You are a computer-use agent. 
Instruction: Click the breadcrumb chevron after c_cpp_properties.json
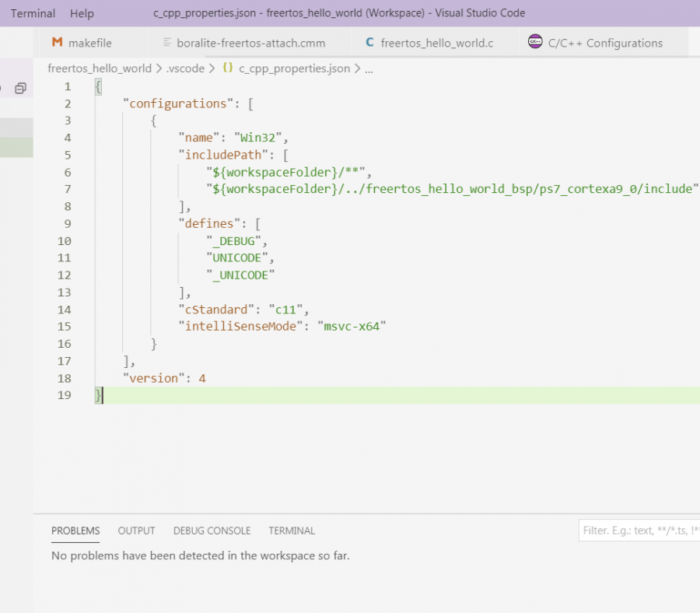[x=357, y=68]
